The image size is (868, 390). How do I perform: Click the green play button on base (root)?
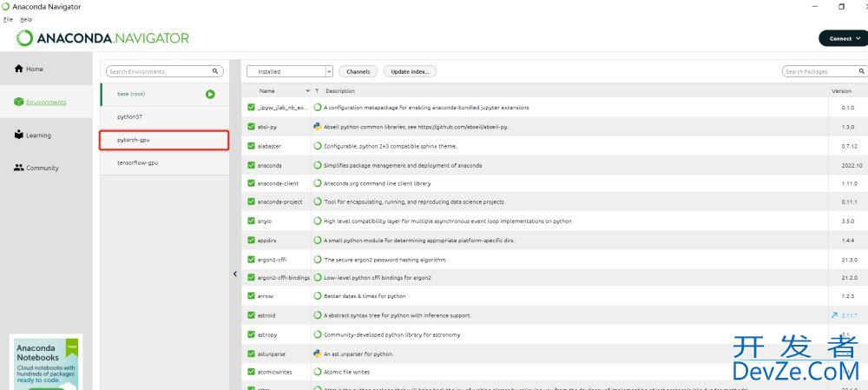coord(210,94)
